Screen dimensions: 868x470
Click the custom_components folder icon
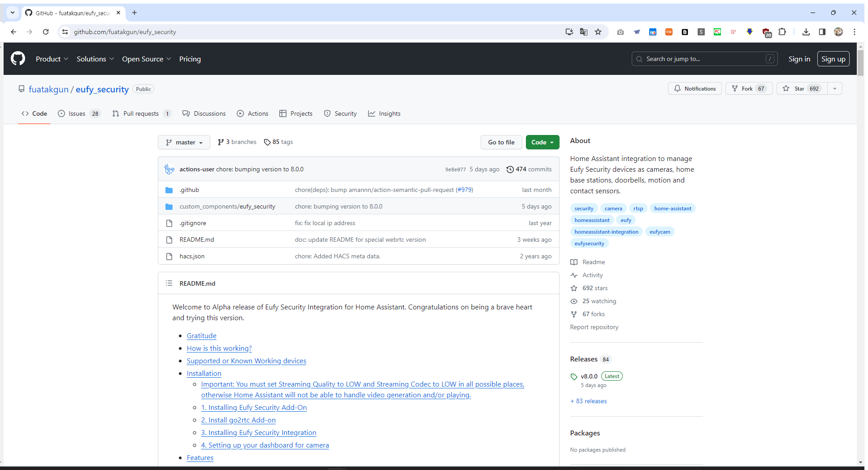click(x=169, y=207)
